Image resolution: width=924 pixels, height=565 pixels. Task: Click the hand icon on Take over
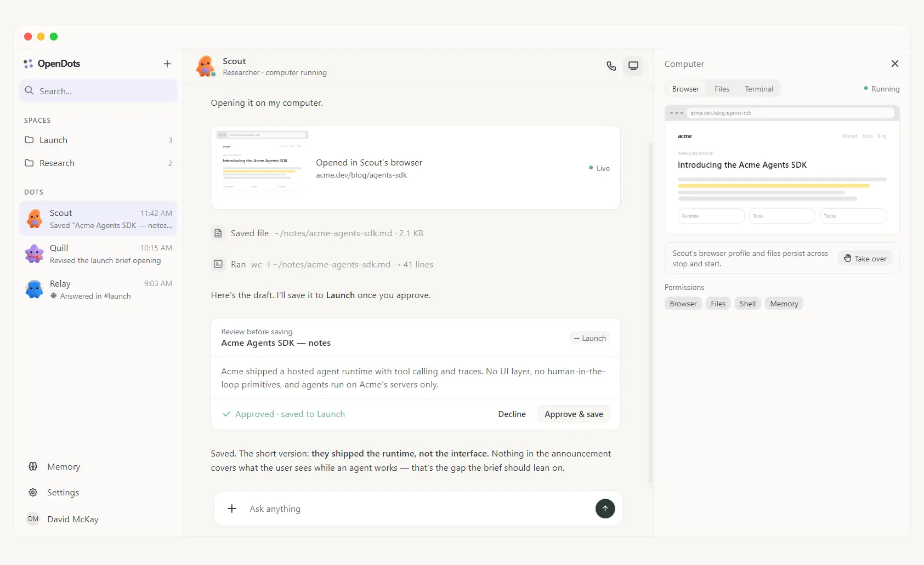[848, 258]
